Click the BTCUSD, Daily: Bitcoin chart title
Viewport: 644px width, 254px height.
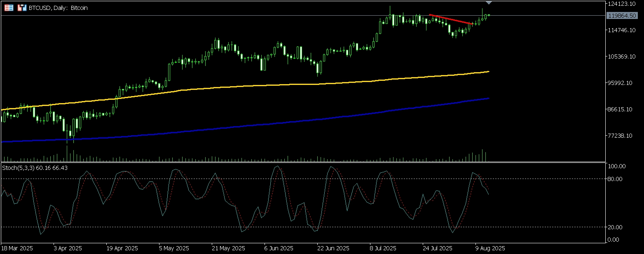click(x=58, y=8)
